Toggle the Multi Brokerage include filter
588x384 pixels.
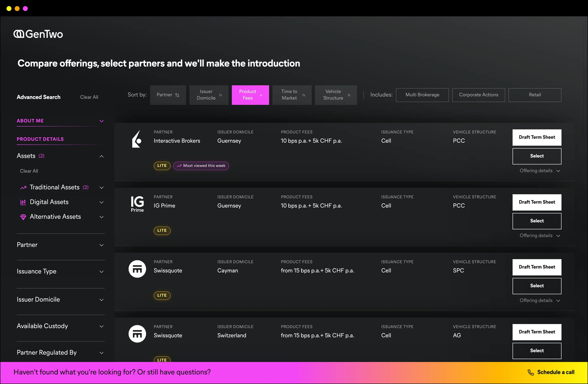click(422, 95)
